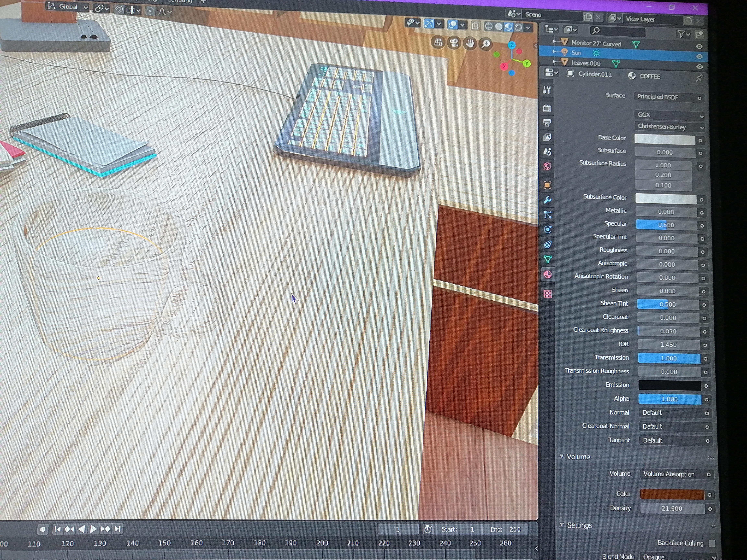Viewport: 747px width, 560px height.
Task: Enable the Backface Culling checkbox
Action: (x=712, y=543)
